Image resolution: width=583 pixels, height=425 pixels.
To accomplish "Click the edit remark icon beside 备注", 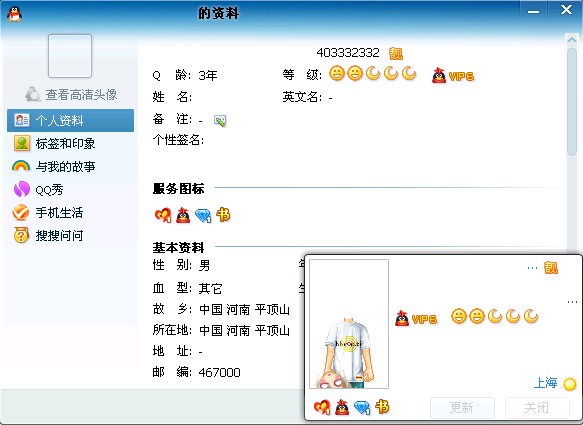I will (220, 120).
